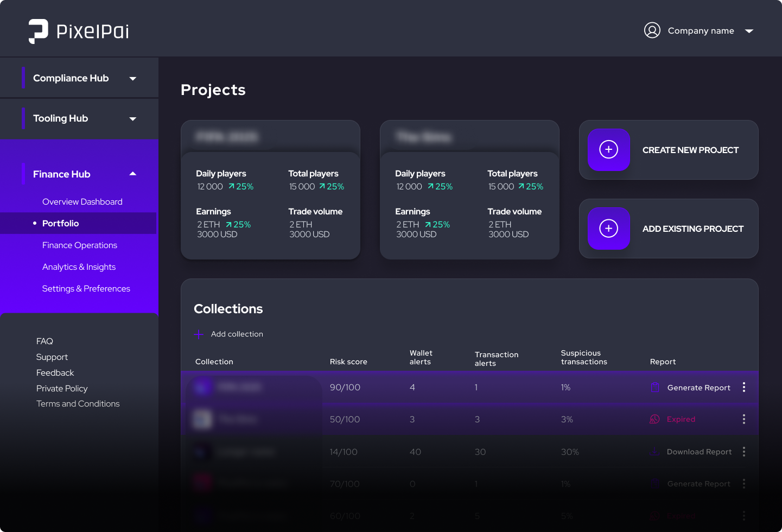The image size is (782, 532).
Task: Go to Overview Dashboard
Action: click(82, 201)
